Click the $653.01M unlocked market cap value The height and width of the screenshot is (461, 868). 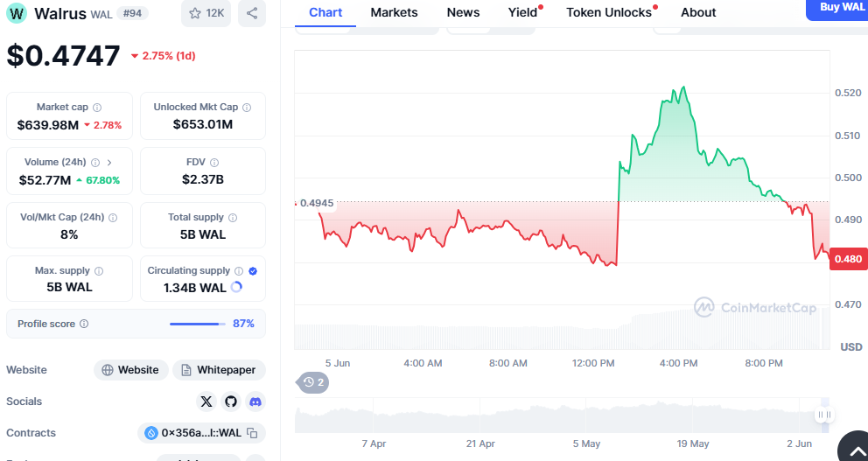tap(203, 124)
